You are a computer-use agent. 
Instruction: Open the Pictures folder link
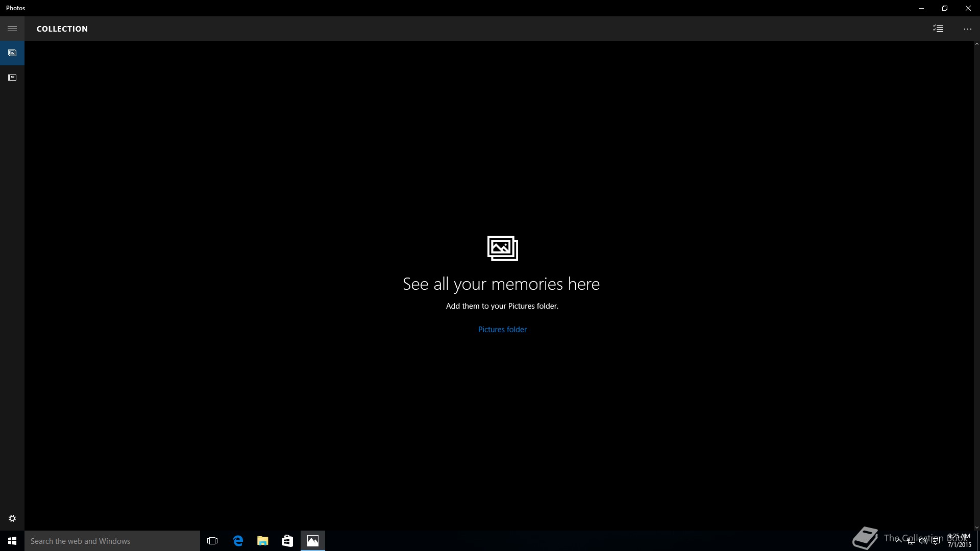(x=502, y=330)
